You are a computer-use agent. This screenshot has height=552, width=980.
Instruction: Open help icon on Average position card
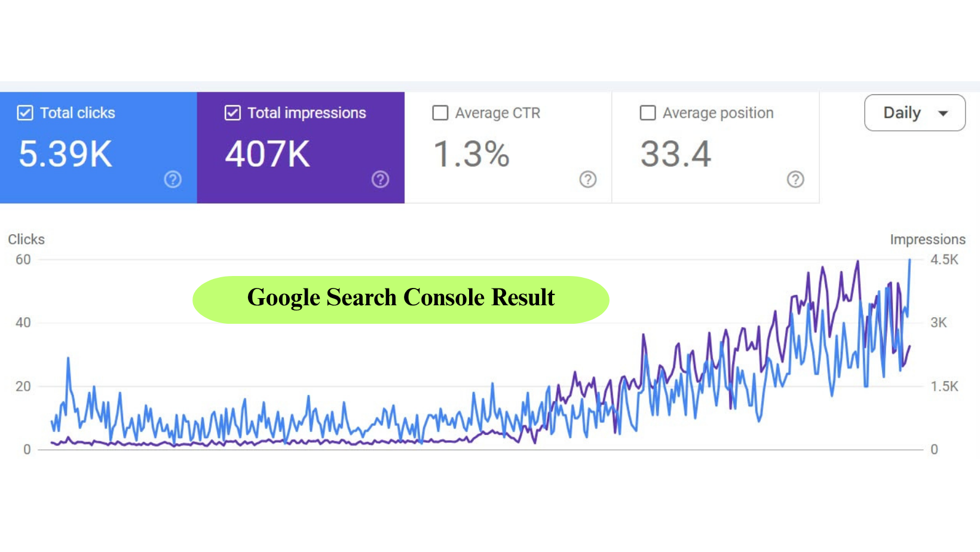pos(795,179)
